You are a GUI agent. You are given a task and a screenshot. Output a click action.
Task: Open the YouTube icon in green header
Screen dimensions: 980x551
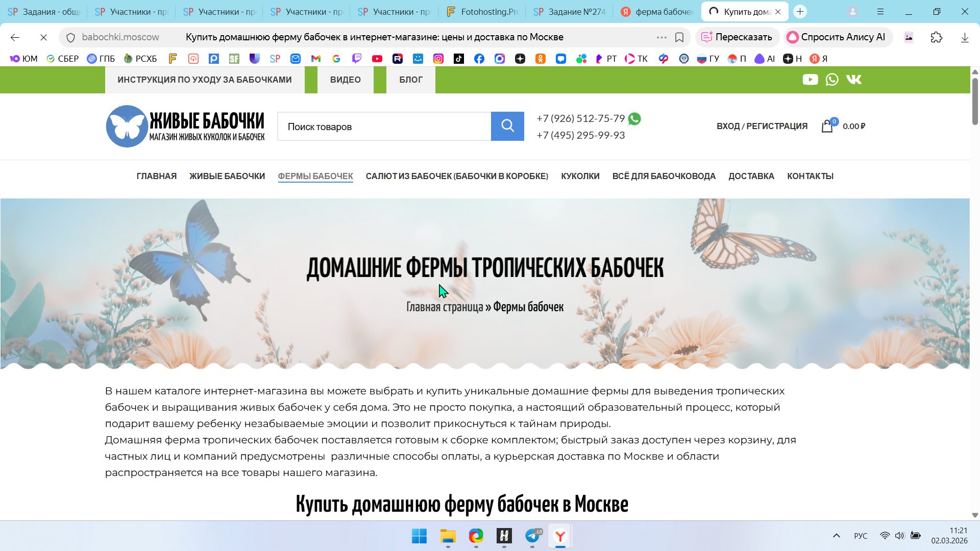click(x=810, y=80)
